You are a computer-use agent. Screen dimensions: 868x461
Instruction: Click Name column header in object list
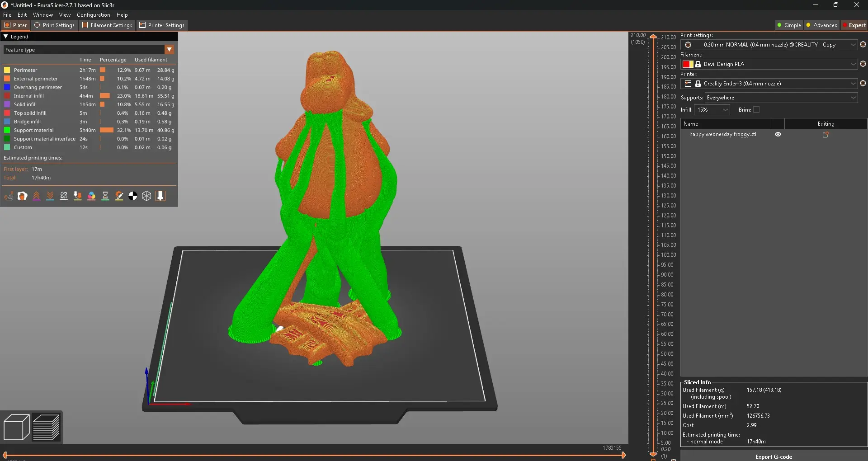(726, 124)
